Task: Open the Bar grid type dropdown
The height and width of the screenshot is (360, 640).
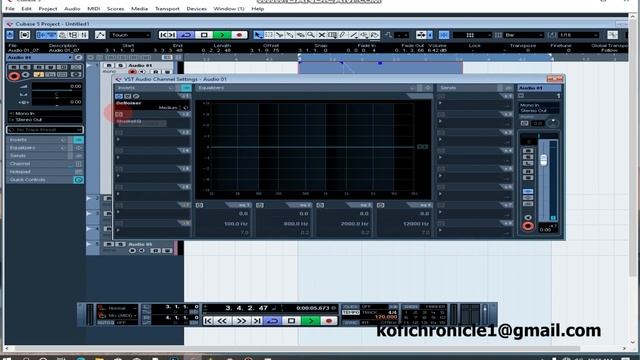Action: coord(523,35)
